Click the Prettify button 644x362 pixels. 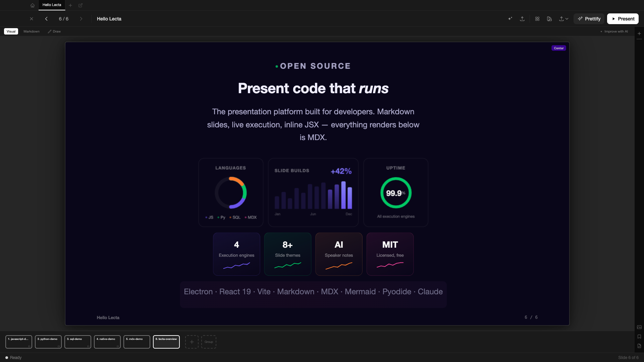pos(589,19)
